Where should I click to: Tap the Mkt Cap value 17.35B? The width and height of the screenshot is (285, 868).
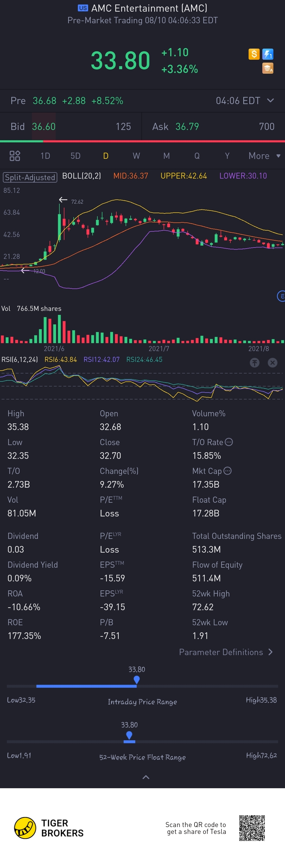tap(206, 484)
